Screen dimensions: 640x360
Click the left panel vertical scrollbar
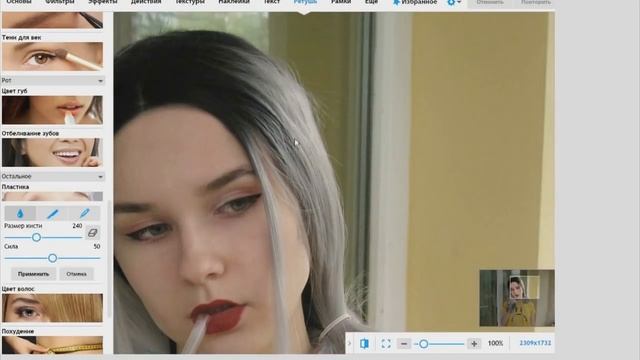click(109, 259)
